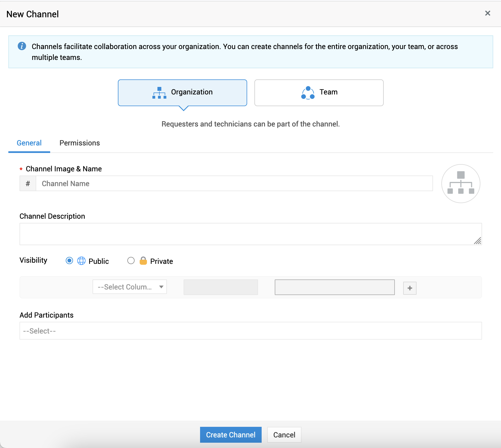Close the New Channel dialog
This screenshot has width=501, height=448.
pyautogui.click(x=488, y=13)
